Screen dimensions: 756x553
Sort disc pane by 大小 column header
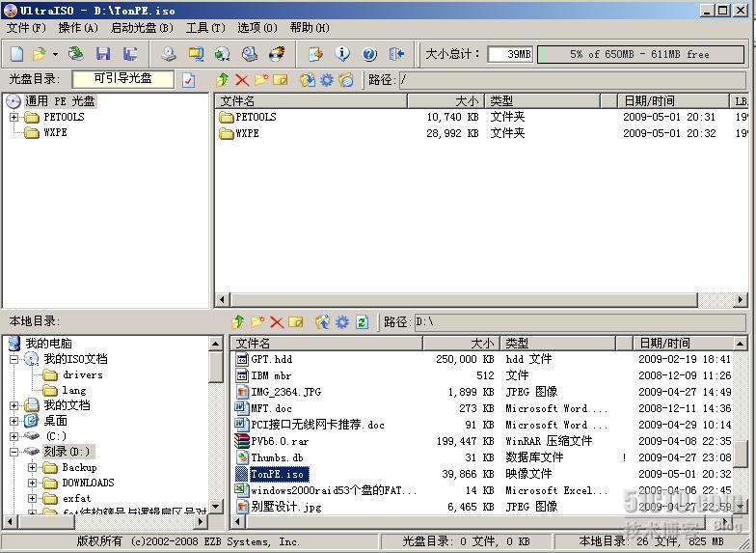[445, 100]
